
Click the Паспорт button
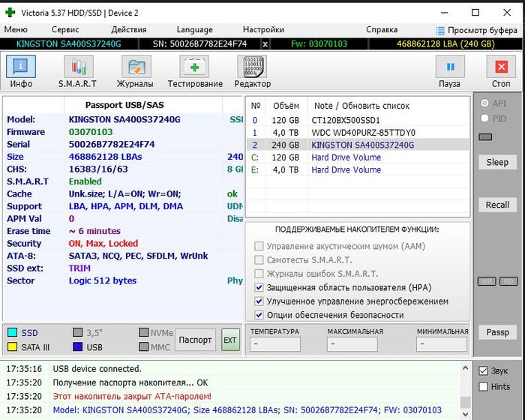[x=195, y=340]
